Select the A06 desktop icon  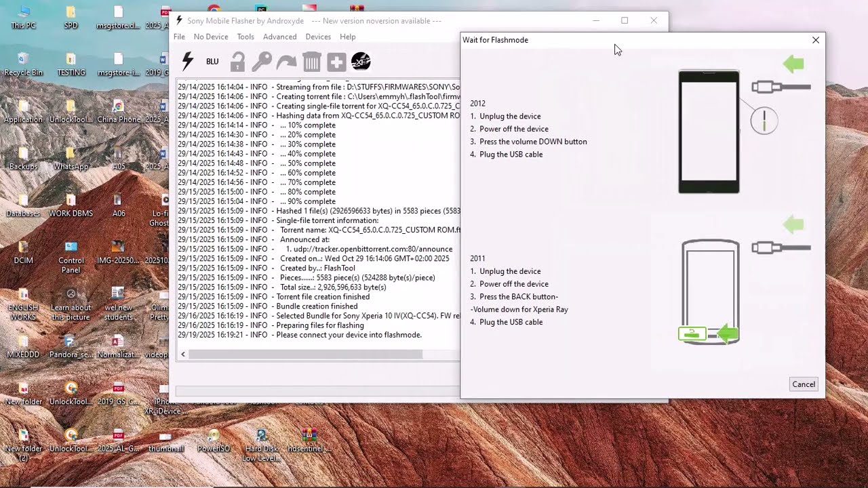point(118,205)
